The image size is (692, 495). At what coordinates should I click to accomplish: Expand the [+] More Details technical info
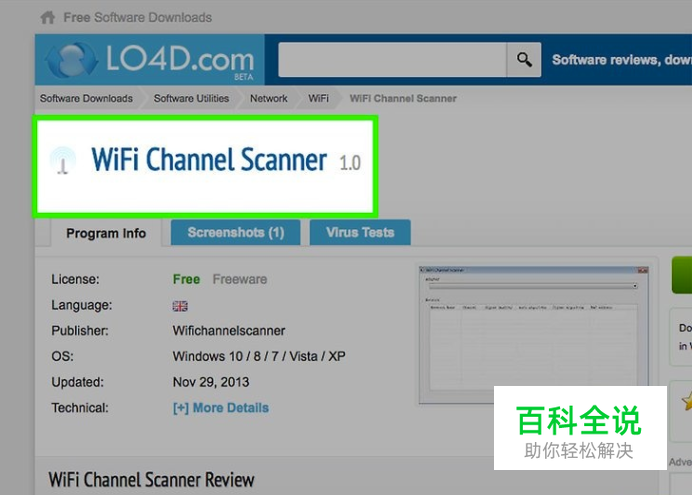pos(221,408)
